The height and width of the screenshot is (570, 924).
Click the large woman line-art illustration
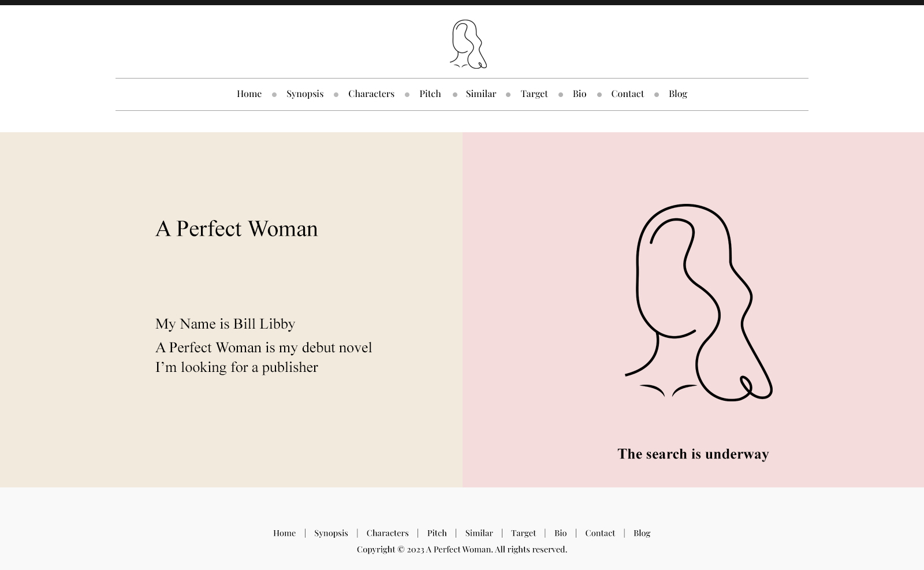tap(698, 302)
